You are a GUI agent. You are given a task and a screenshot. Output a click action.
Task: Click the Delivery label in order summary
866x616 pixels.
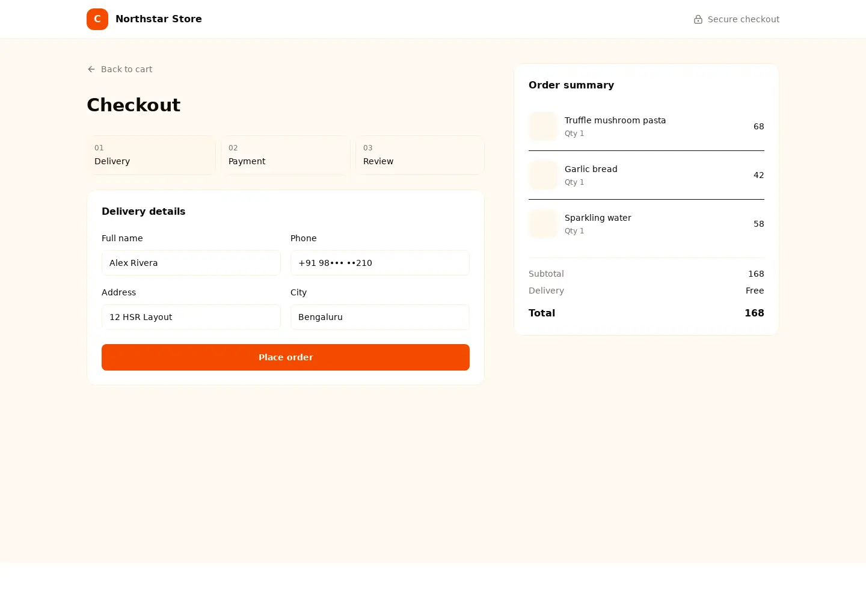546,291
